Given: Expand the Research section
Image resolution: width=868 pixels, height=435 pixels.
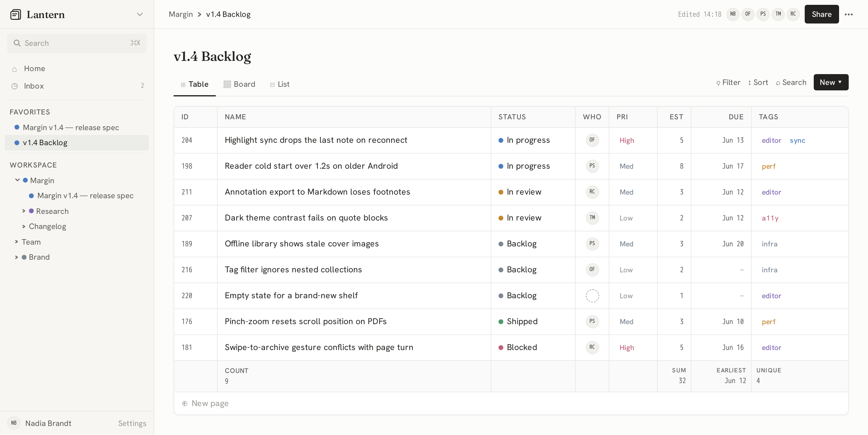Looking at the screenshot, I should tap(24, 211).
